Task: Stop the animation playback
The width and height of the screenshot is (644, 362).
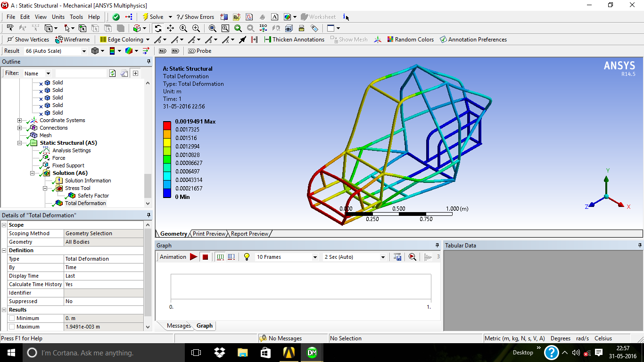Action: coord(205,257)
